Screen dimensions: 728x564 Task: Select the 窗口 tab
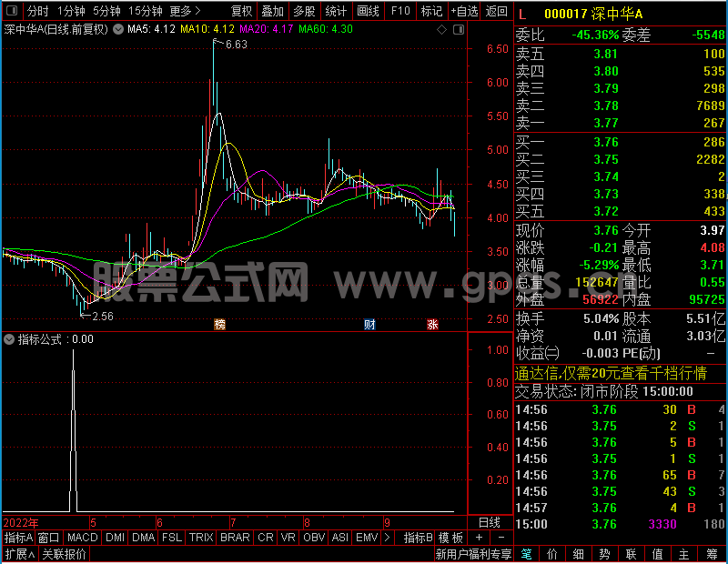[x=49, y=538]
